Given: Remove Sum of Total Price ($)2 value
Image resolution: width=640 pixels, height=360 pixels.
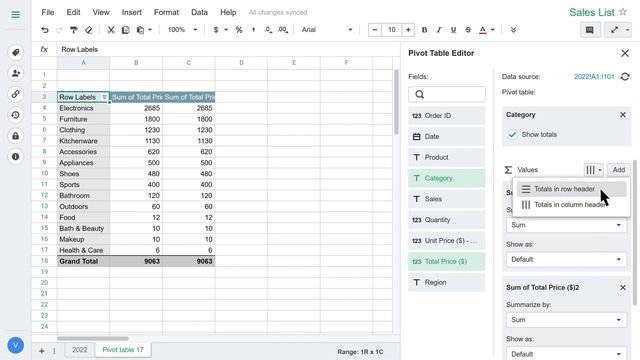Looking at the screenshot, I should tap(623, 287).
